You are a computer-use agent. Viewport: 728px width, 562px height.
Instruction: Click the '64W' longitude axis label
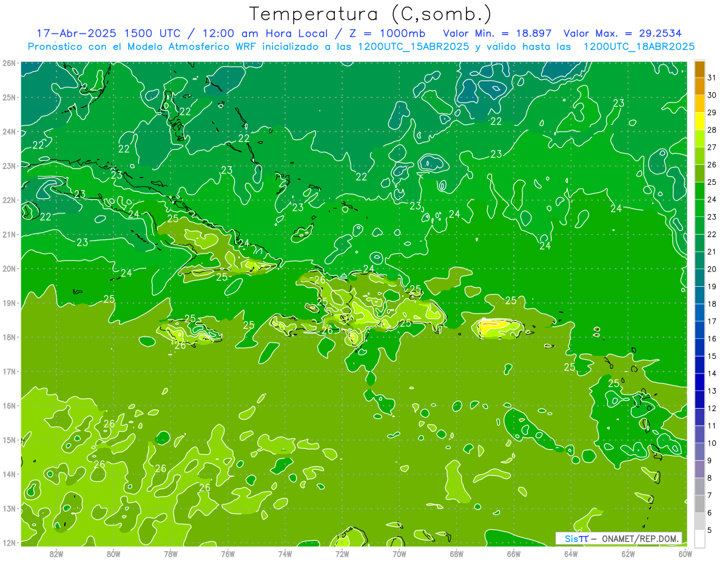[571, 554]
